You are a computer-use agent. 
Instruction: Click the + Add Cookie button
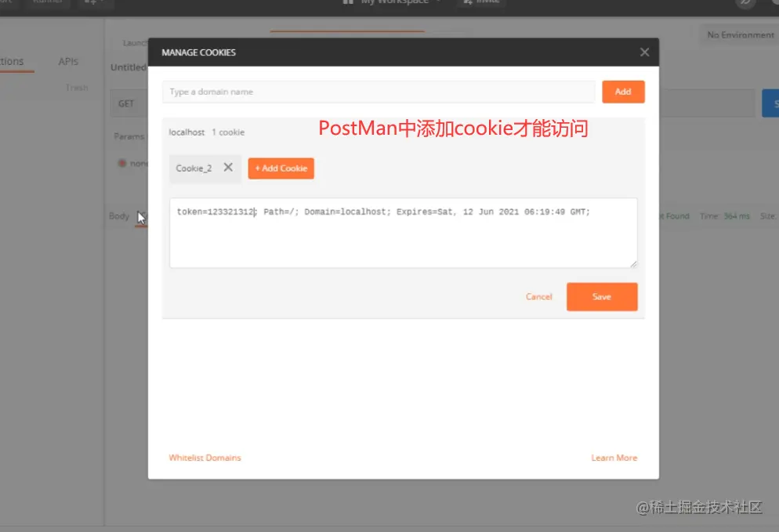(x=281, y=168)
